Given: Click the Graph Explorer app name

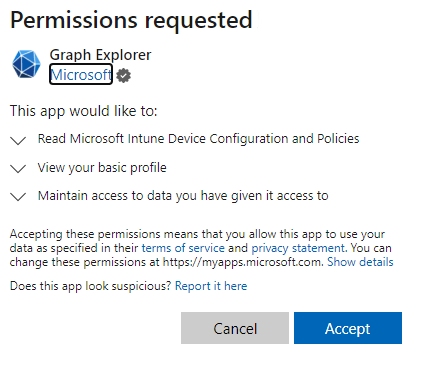Looking at the screenshot, I should click(x=100, y=55).
